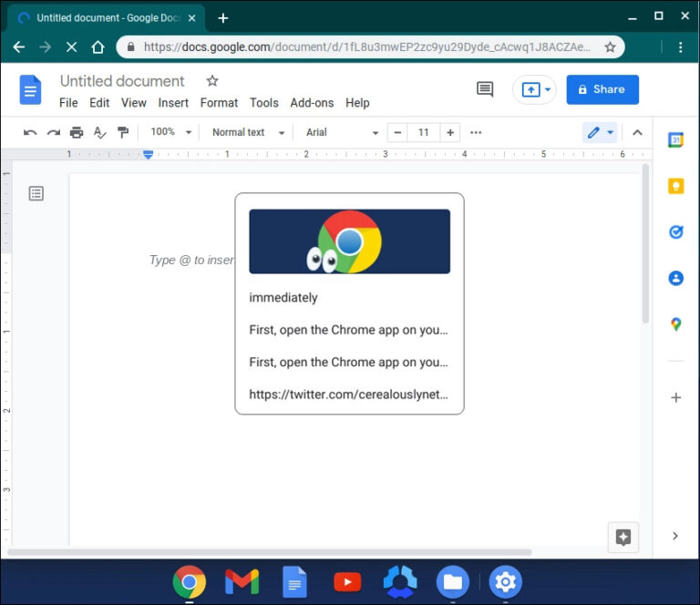
Task: Open the View menu
Action: 133,103
